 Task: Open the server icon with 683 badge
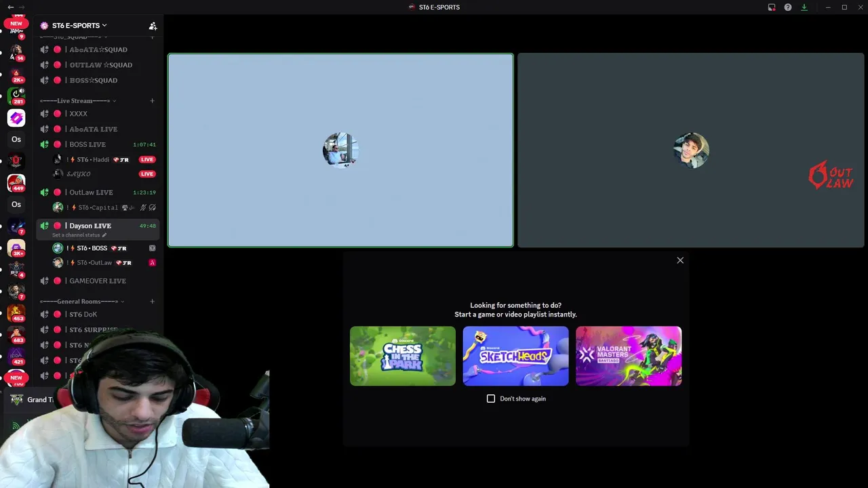tap(16, 335)
